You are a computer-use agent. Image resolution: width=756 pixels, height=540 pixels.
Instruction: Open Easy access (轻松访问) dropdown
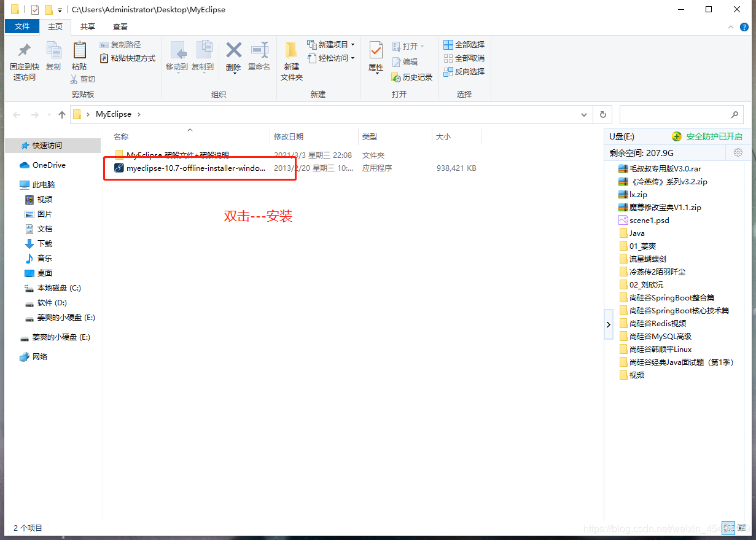tap(331, 58)
